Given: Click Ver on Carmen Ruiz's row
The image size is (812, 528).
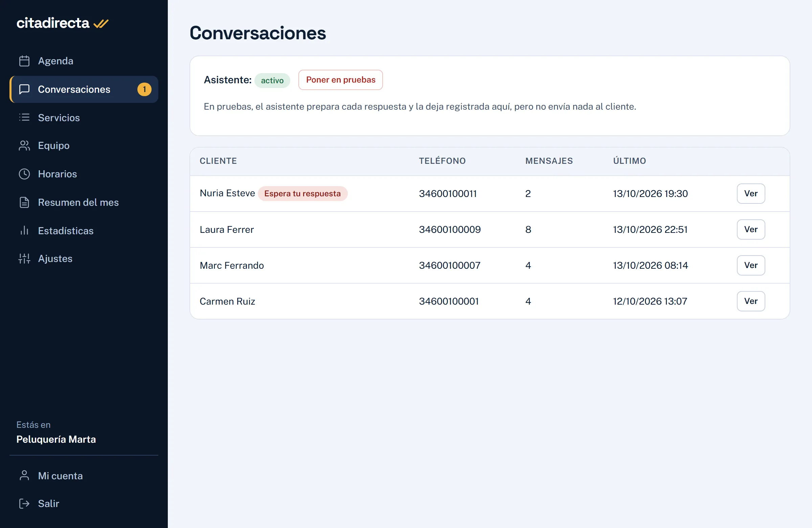Looking at the screenshot, I should click(x=750, y=301).
